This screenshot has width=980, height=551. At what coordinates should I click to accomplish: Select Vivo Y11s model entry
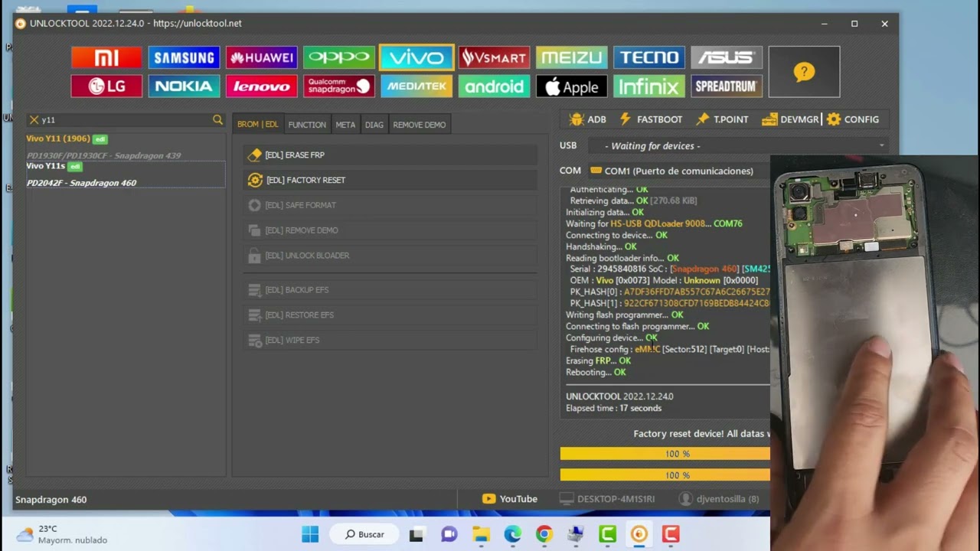point(126,174)
